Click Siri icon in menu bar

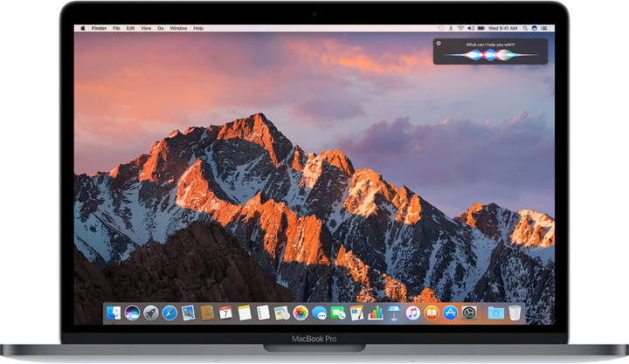click(535, 28)
